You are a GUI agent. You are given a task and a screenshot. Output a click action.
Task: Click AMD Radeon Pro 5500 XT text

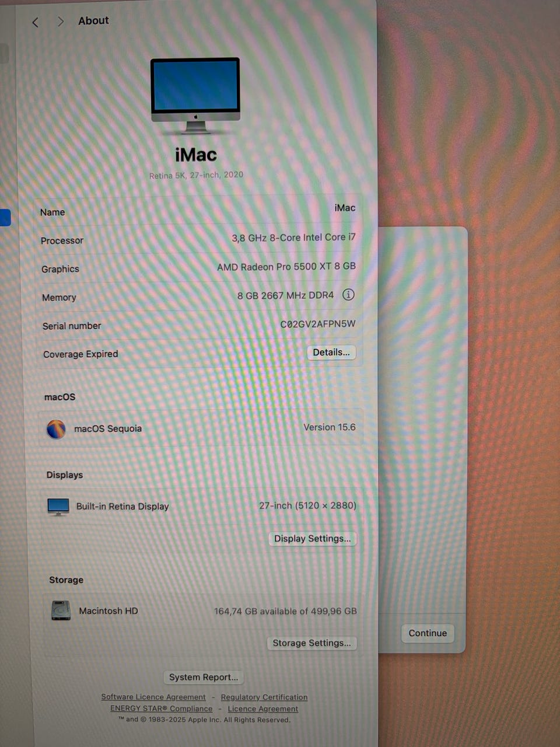click(286, 267)
